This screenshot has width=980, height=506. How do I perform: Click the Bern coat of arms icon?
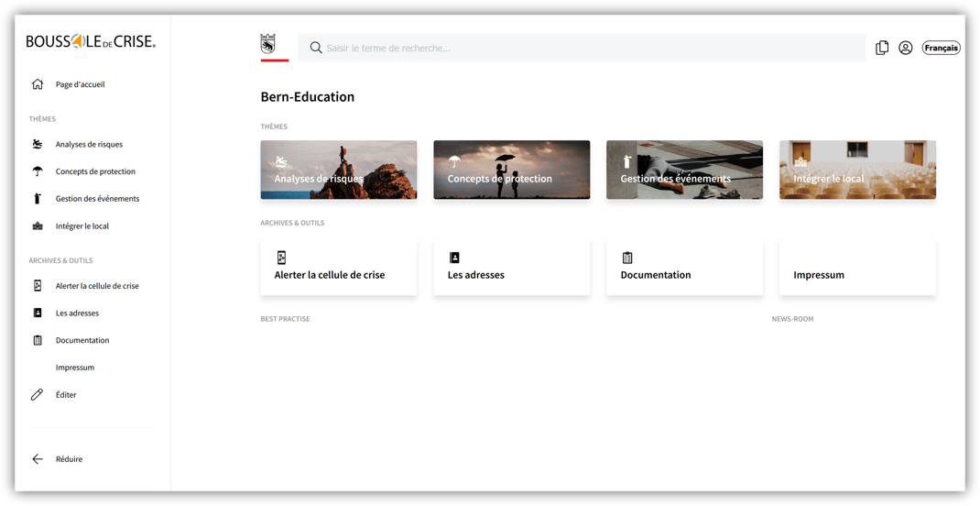pos(267,44)
